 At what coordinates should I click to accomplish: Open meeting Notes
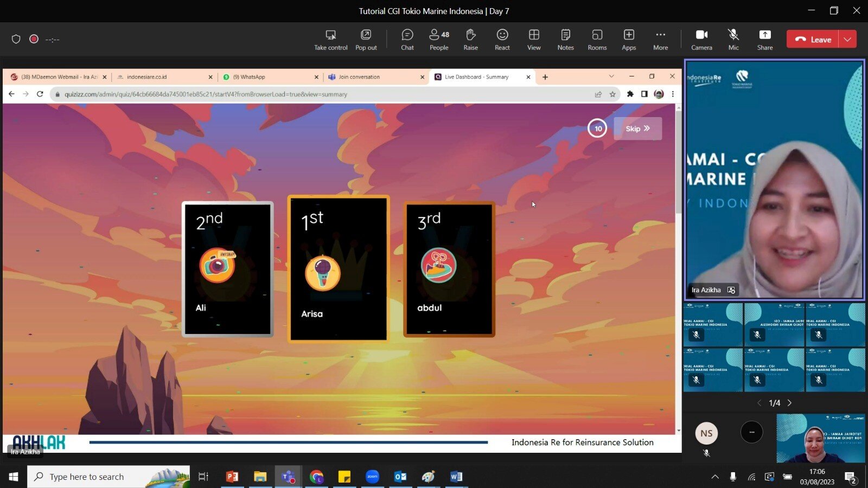click(x=565, y=40)
